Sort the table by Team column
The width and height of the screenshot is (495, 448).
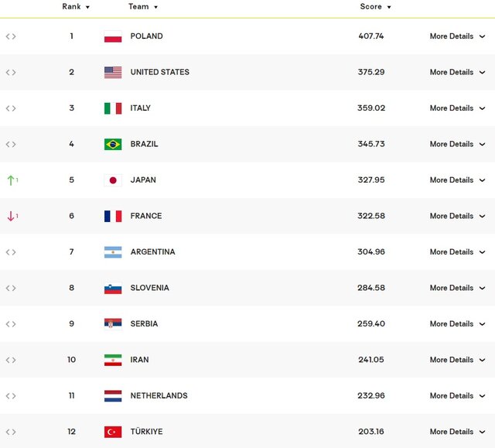click(143, 7)
